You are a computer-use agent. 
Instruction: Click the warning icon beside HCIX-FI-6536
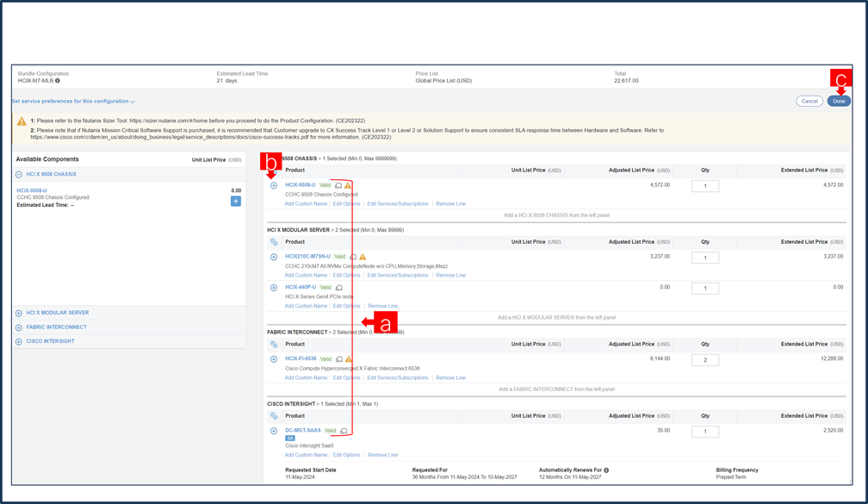click(349, 359)
